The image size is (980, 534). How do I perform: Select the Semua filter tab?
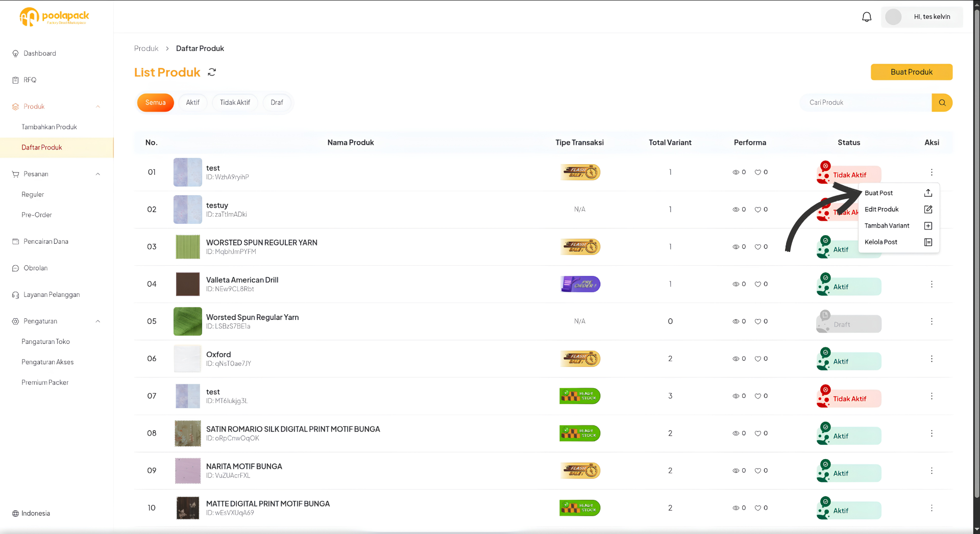[155, 103]
